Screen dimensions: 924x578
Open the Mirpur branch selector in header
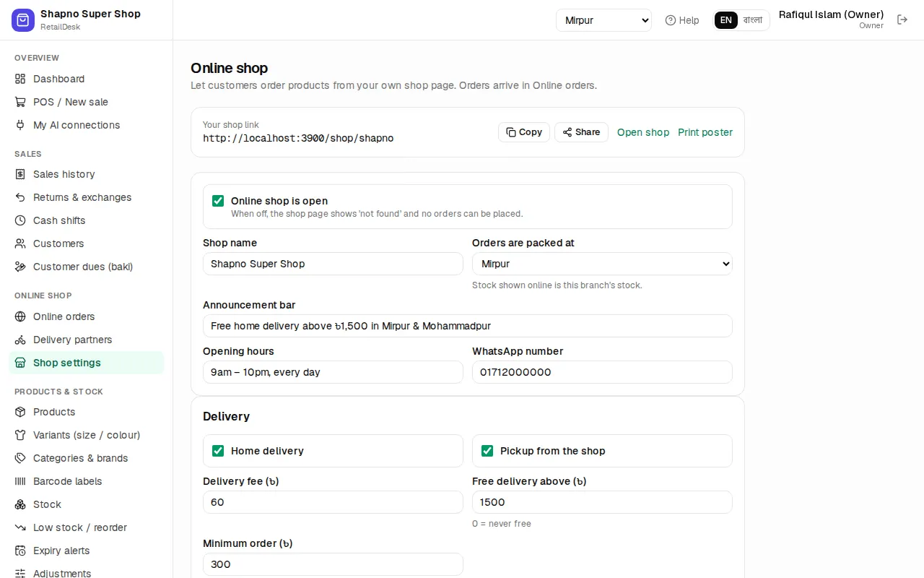[x=603, y=20]
